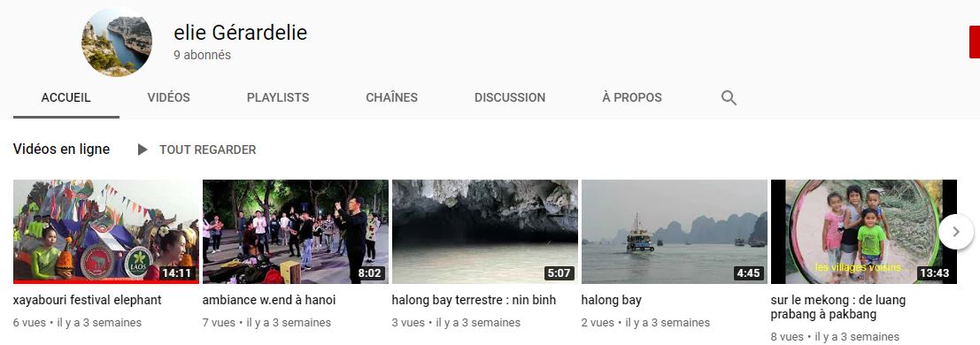Click the title sur le mekong : de luang prabang à pakbang
980x345 pixels.
[x=838, y=307]
